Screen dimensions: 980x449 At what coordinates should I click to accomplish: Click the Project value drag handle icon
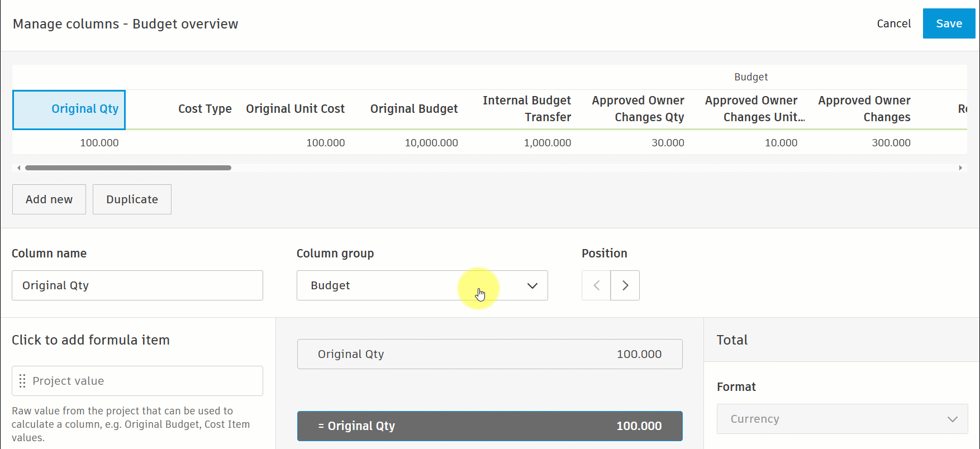pyautogui.click(x=22, y=381)
